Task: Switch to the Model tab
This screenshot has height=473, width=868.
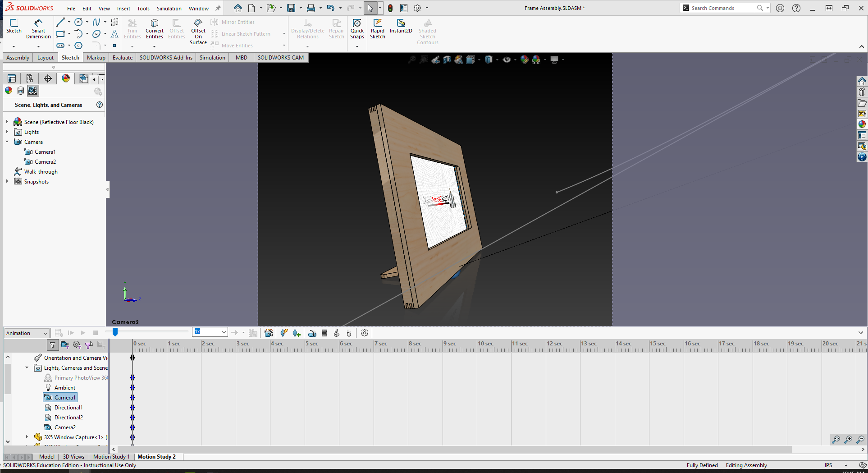Action: 47,457
